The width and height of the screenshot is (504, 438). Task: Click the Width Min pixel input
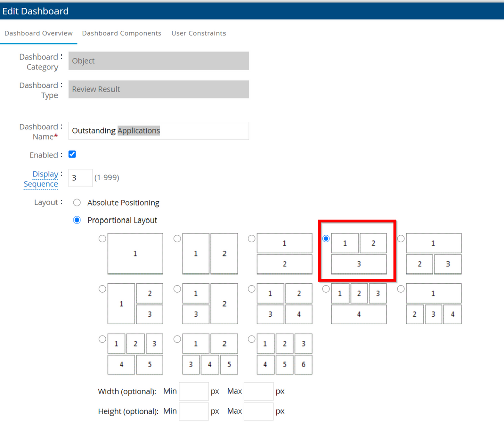click(194, 391)
